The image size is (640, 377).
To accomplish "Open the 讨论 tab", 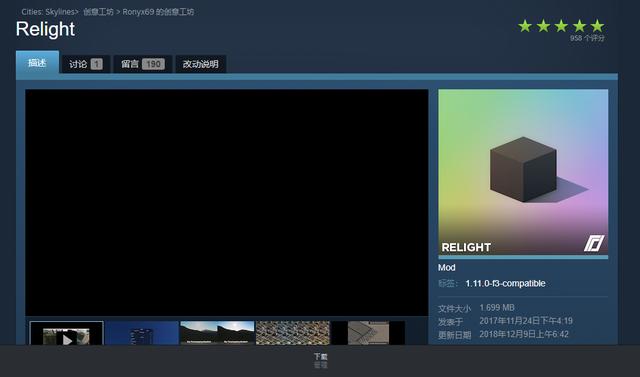I will click(85, 64).
